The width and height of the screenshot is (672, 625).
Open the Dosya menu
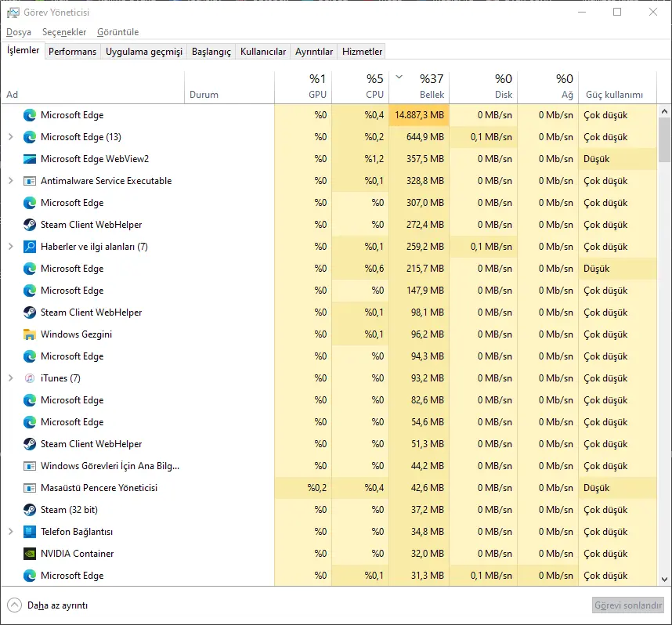[x=19, y=32]
